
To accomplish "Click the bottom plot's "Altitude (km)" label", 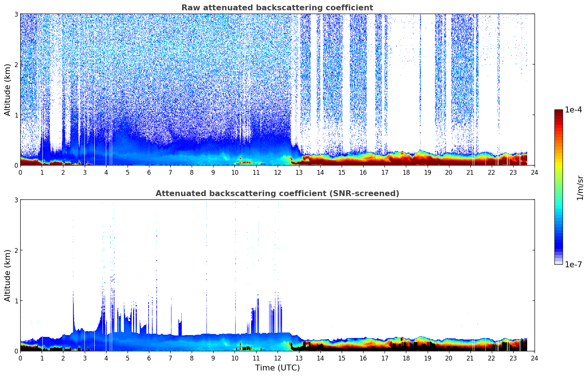I will [x=7, y=275].
